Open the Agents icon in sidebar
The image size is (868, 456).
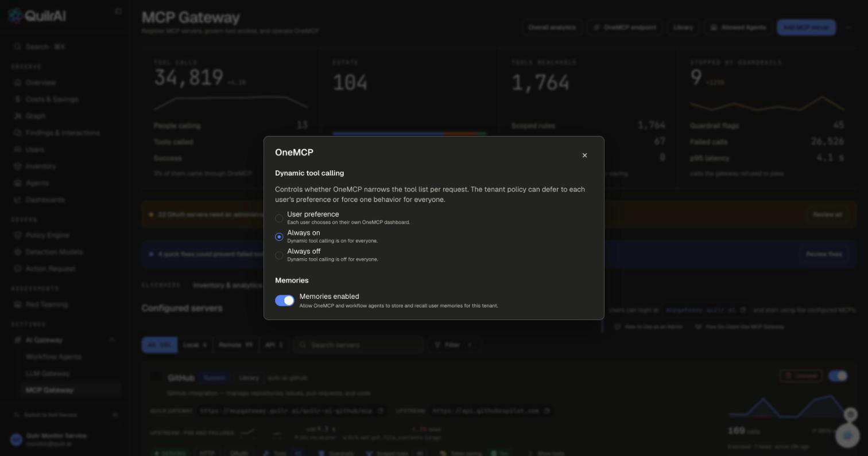click(x=18, y=183)
